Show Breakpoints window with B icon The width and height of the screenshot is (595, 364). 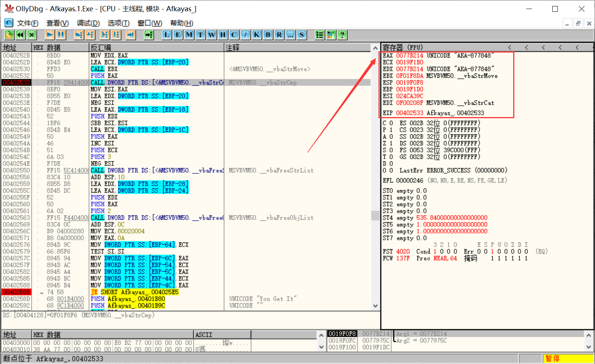click(268, 35)
